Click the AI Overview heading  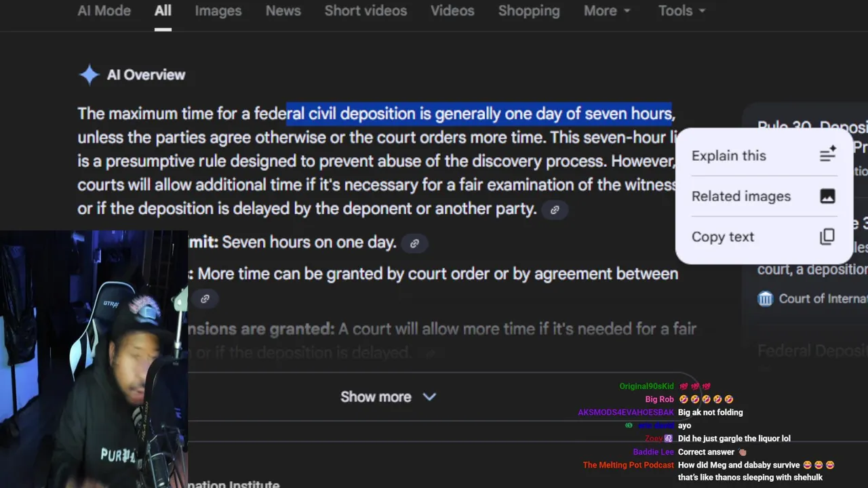(146, 75)
